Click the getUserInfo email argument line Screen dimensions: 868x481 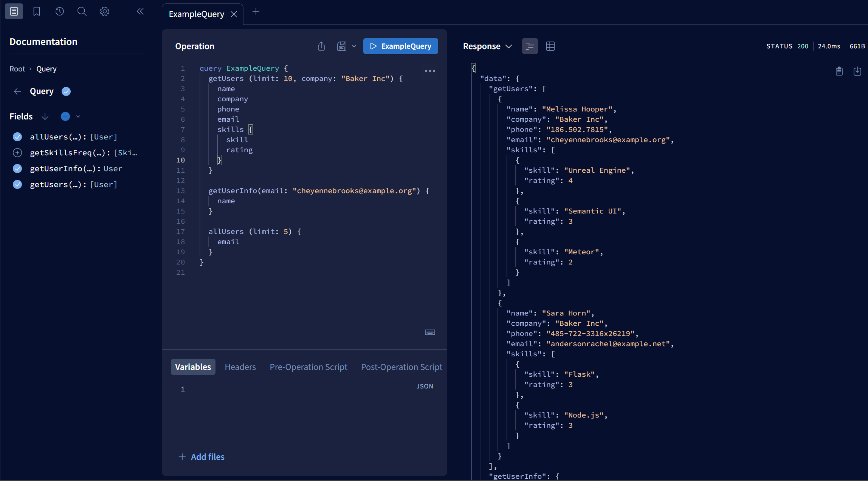[319, 191]
